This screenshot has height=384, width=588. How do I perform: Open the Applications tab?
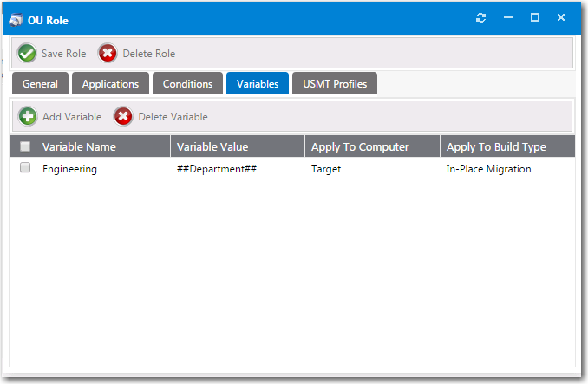pos(110,84)
